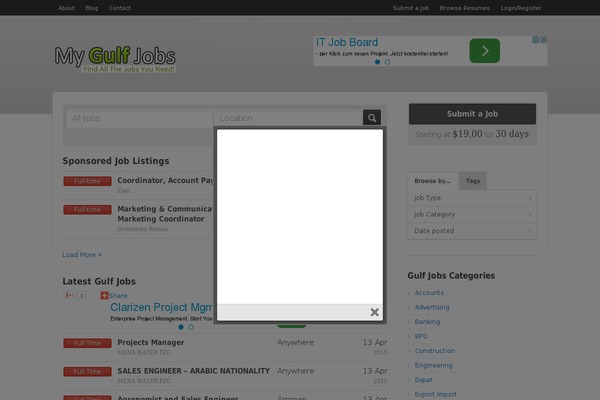This screenshot has width=600, height=400.
Task: Switch to the Tags tab
Action: [x=473, y=181]
